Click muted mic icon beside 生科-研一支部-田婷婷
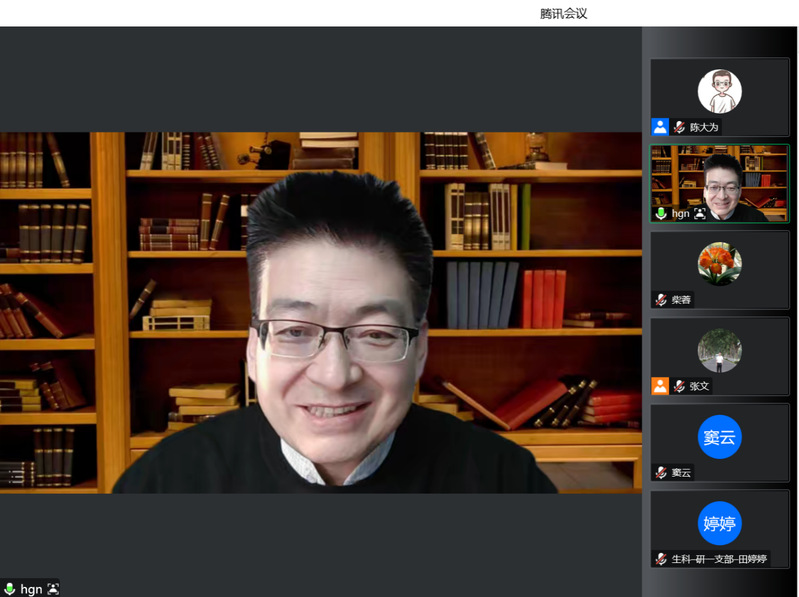Image resolution: width=799 pixels, height=597 pixels. [x=661, y=558]
